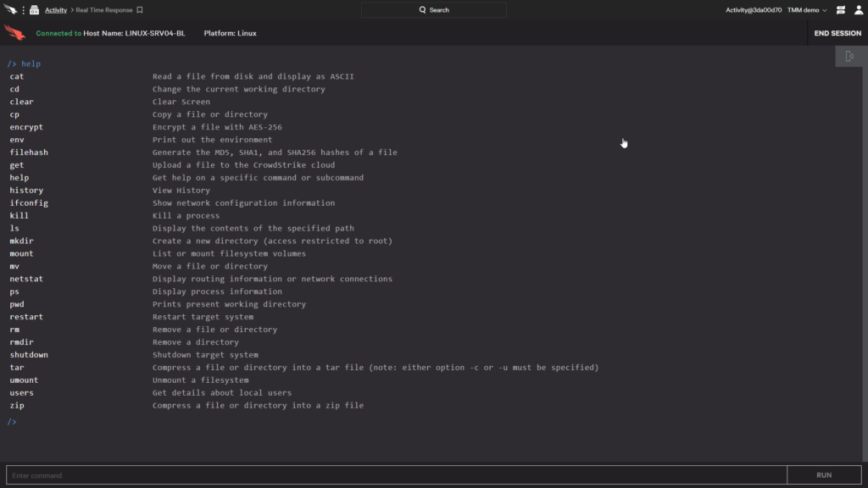
Task: Select the 'history' command name
Action: pyautogui.click(x=26, y=191)
